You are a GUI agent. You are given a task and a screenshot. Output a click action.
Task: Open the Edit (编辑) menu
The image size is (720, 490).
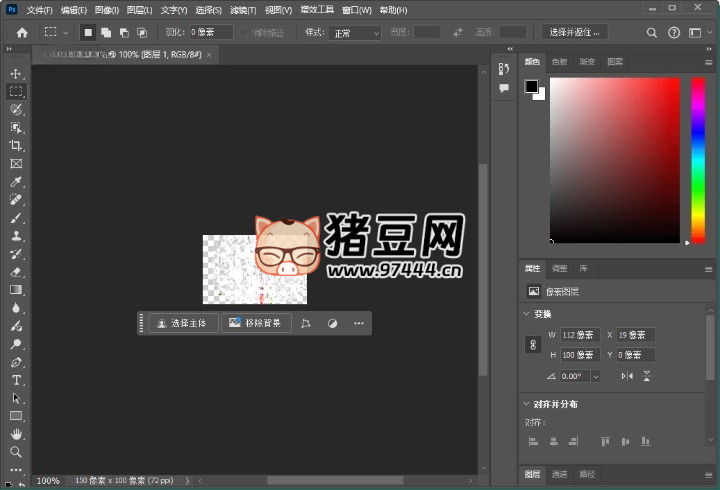pyautogui.click(x=73, y=10)
